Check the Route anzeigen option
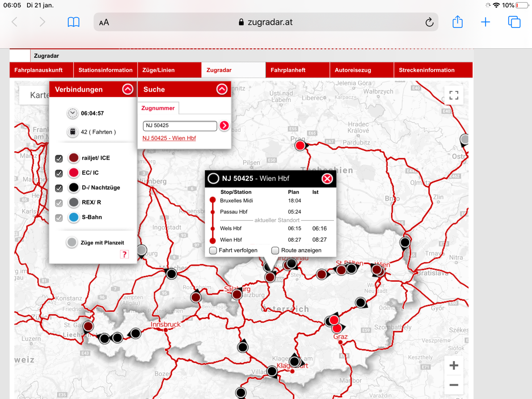The height and width of the screenshot is (399, 532). (x=275, y=250)
